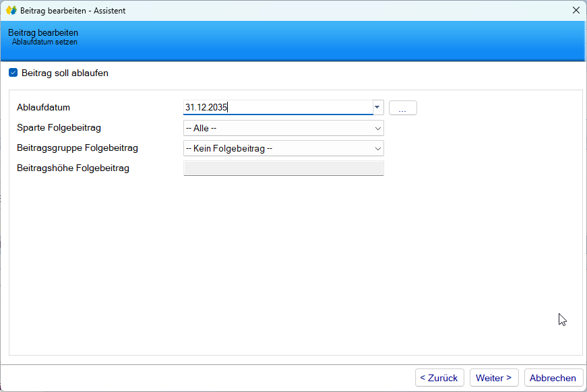Click into the Ablaufdatum date field
This screenshot has height=392, width=587.
pyautogui.click(x=276, y=108)
